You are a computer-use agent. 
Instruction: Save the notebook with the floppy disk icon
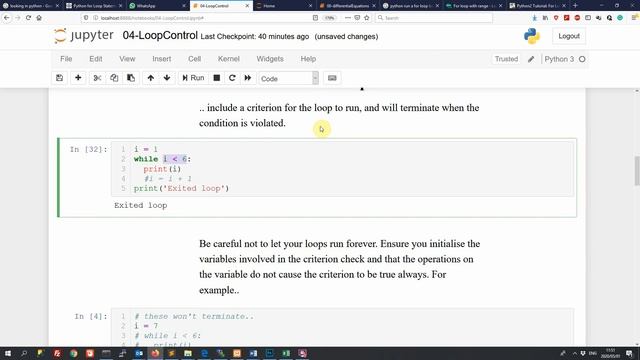[60, 78]
